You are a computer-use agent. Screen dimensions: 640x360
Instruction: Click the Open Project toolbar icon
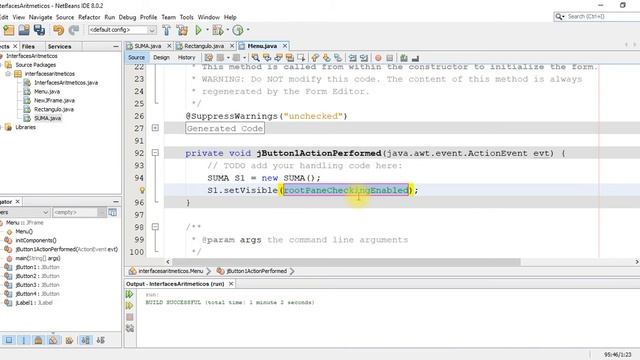[24, 30]
